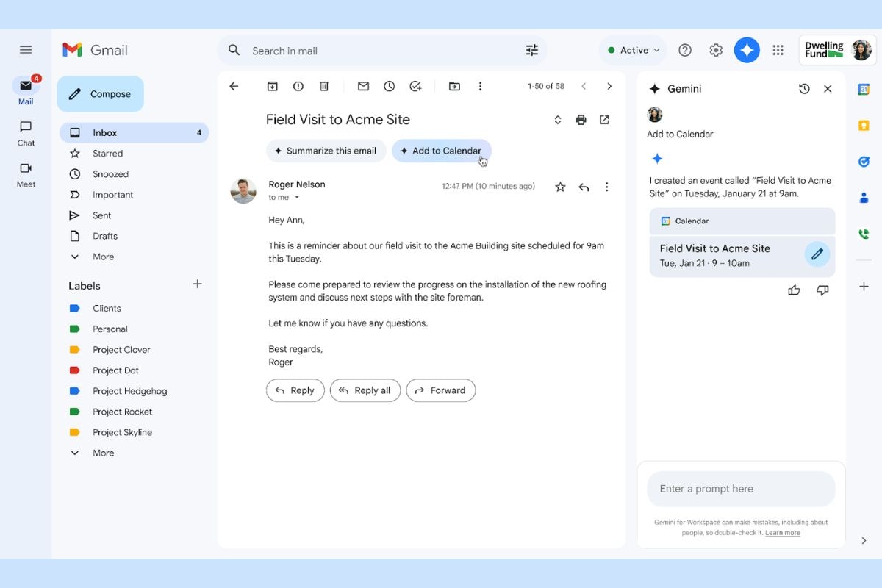Open Contacts side panel icon
Image resolution: width=882 pixels, height=588 pixels.
(x=864, y=198)
